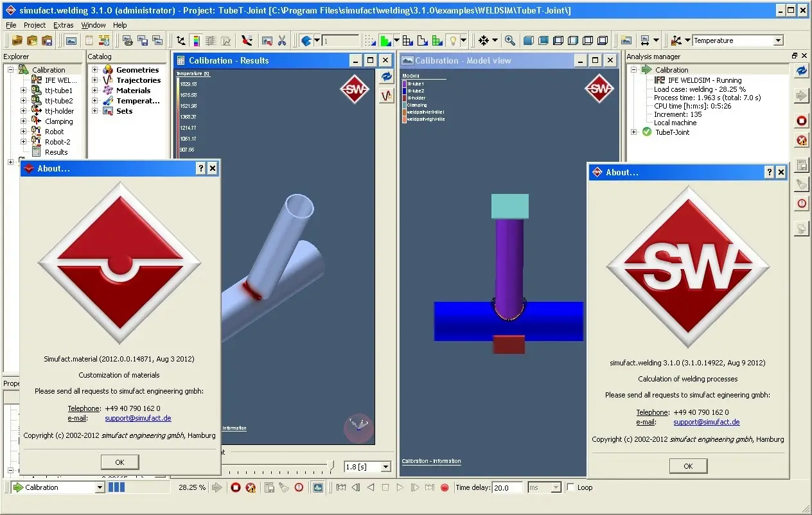This screenshot has width=812, height=515.
Task: Click the time slider handle under Results view
Action: click(x=331, y=465)
